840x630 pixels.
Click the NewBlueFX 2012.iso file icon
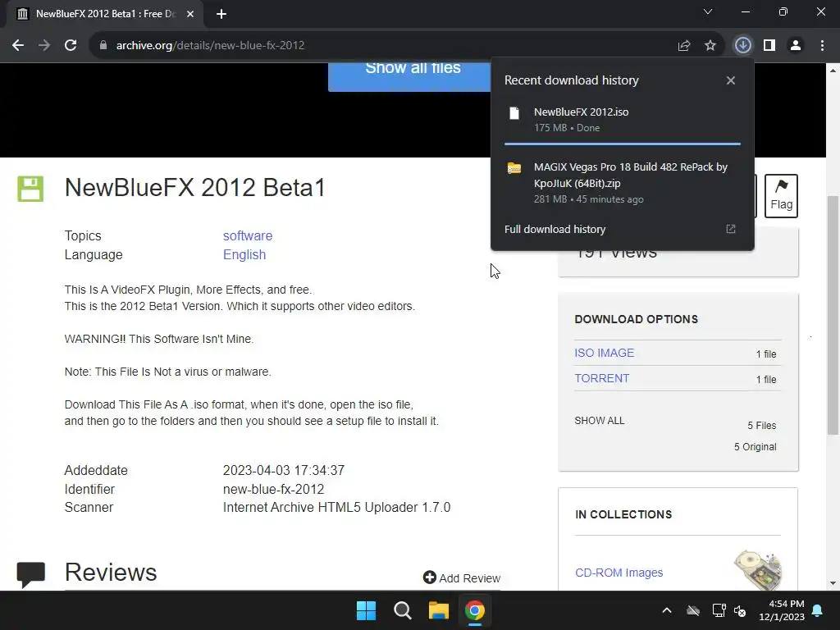click(514, 113)
